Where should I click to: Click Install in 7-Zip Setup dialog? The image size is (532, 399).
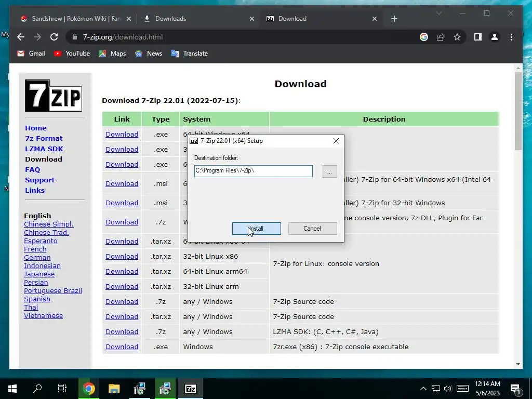(257, 229)
